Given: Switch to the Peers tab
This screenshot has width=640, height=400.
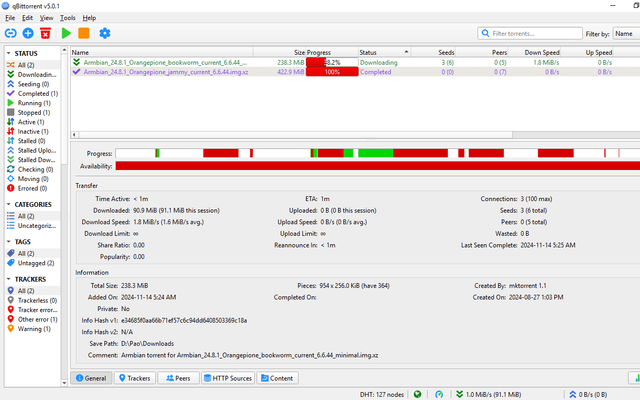Looking at the screenshot, I should pyautogui.click(x=178, y=378).
